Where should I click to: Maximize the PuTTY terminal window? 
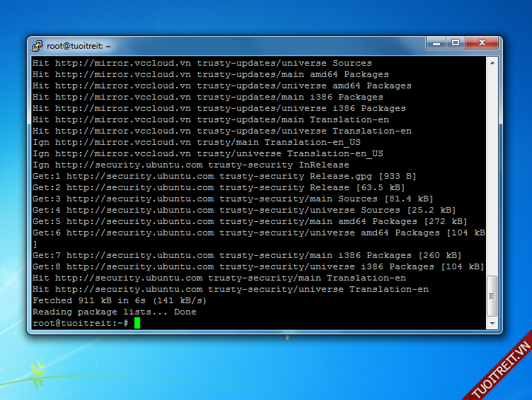[456, 43]
